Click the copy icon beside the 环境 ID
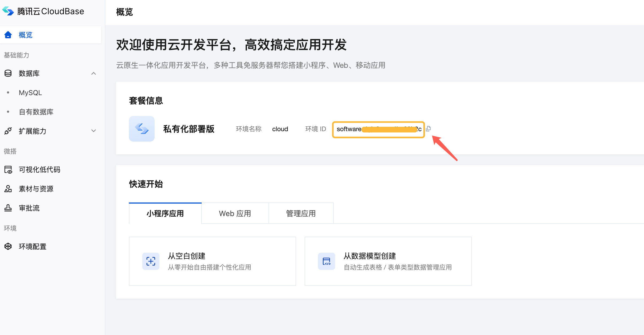 (429, 129)
